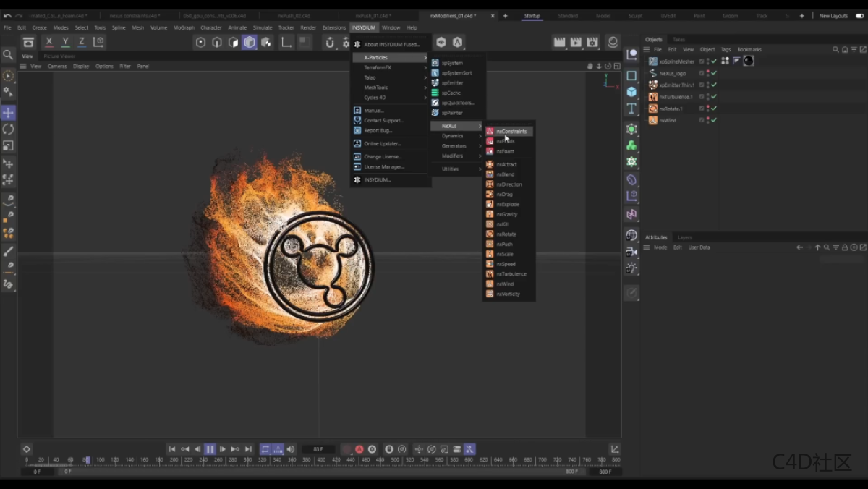Expand the Dynamics submenu
The height and width of the screenshot is (489, 868).
click(454, 136)
